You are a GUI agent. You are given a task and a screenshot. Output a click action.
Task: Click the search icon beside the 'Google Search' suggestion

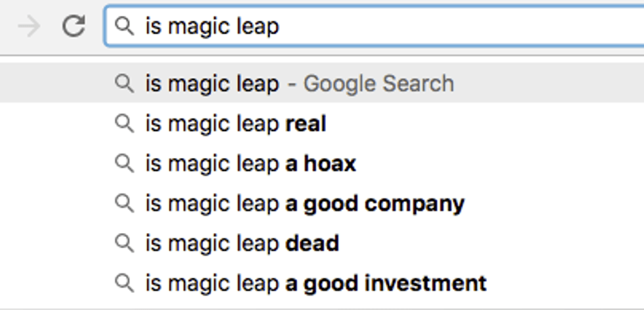124,84
